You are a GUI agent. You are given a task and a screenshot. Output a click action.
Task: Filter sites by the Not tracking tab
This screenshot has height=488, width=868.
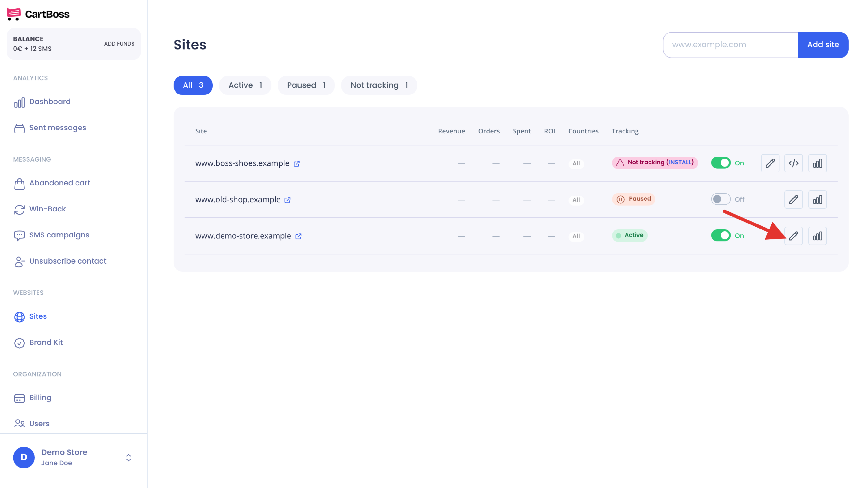(379, 86)
